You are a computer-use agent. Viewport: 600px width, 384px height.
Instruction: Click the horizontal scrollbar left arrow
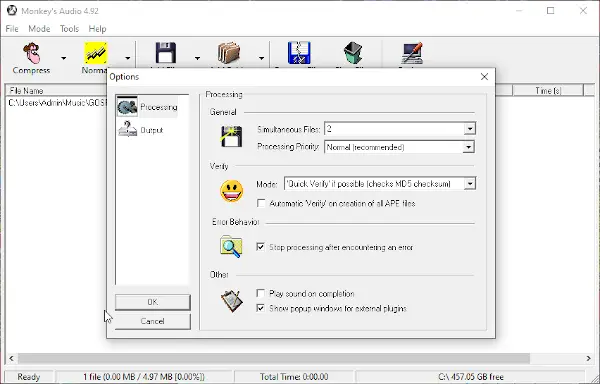click(11, 358)
